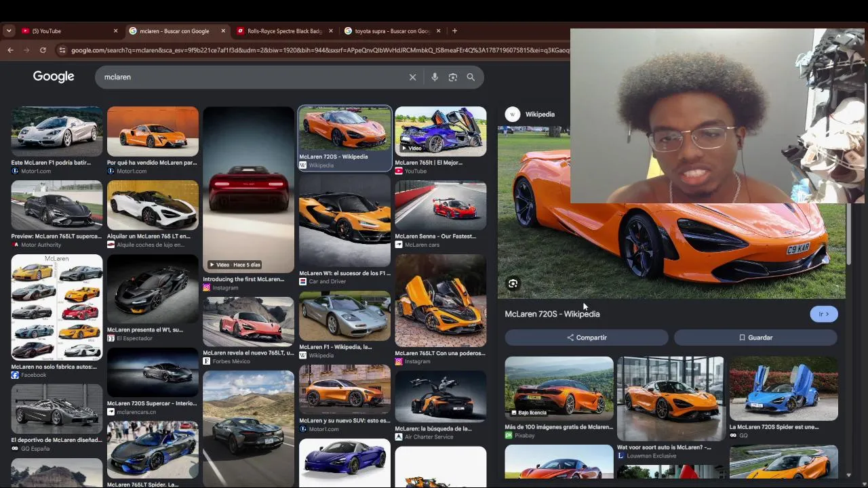Click the Compartir share button

(587, 338)
